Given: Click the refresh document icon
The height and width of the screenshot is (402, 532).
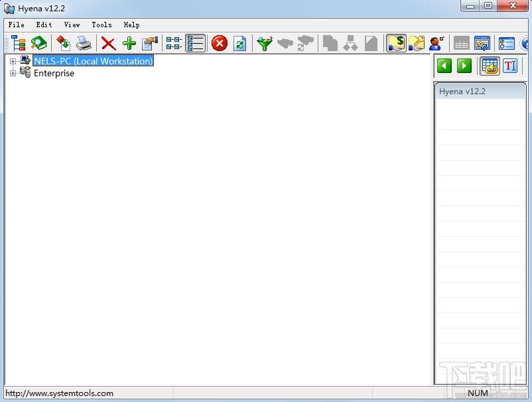Looking at the screenshot, I should [x=240, y=43].
